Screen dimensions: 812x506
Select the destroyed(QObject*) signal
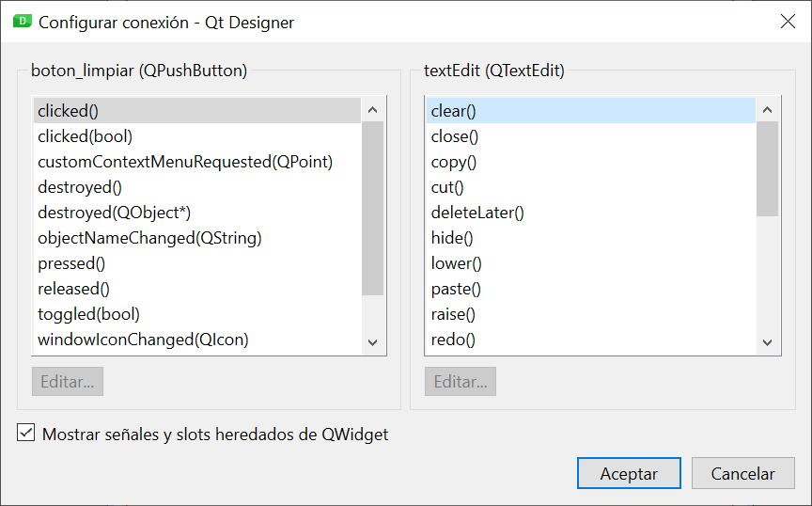pyautogui.click(x=196, y=212)
